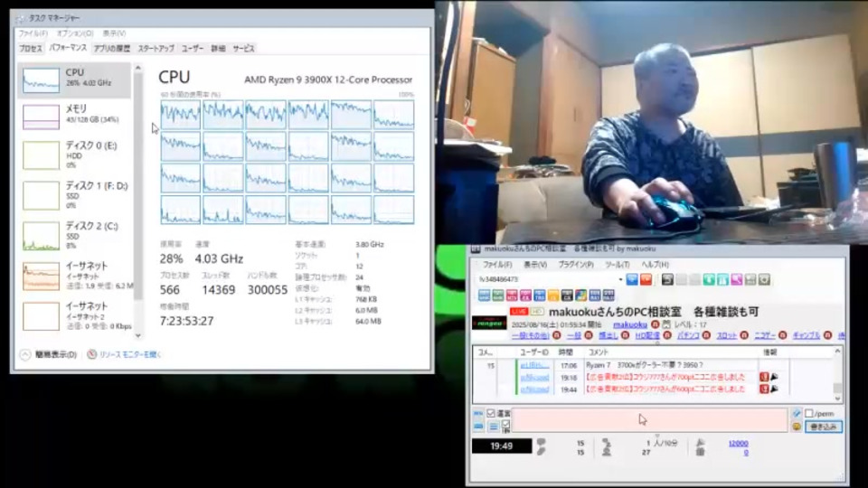The width and height of the screenshot is (868, 488).
Task: Open 表示 menu in Task Manager
Action: pyautogui.click(x=114, y=33)
